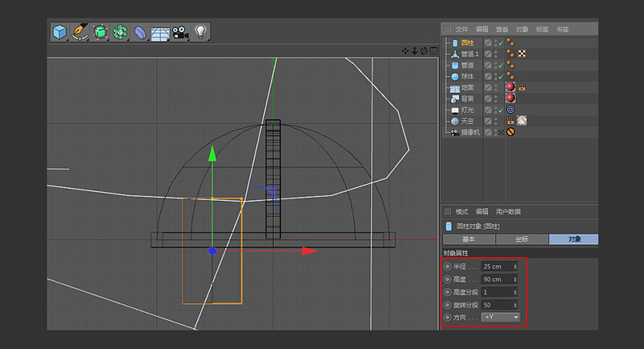The height and width of the screenshot is (349, 644).
Task: Switch to the 基本 tab
Action: (469, 239)
